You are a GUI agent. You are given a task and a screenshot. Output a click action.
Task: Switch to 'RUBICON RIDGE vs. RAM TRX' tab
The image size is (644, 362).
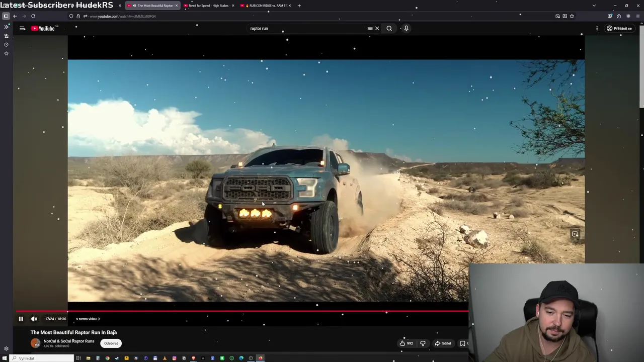click(x=267, y=6)
